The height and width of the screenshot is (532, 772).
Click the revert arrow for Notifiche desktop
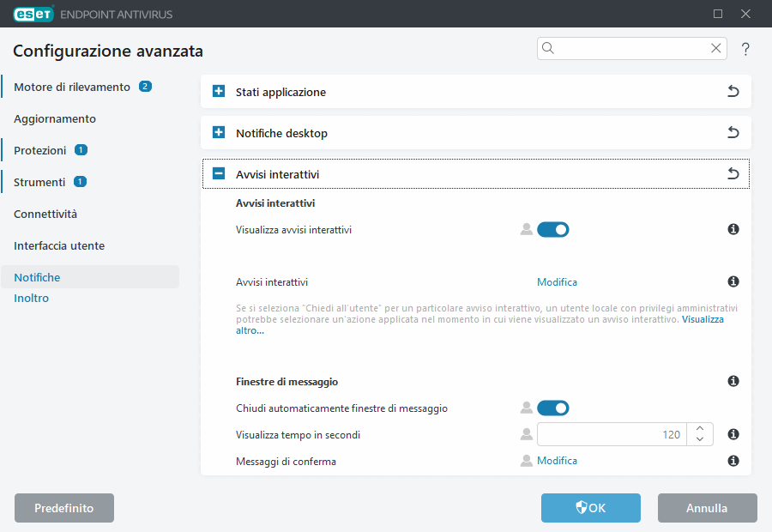pyautogui.click(x=733, y=132)
